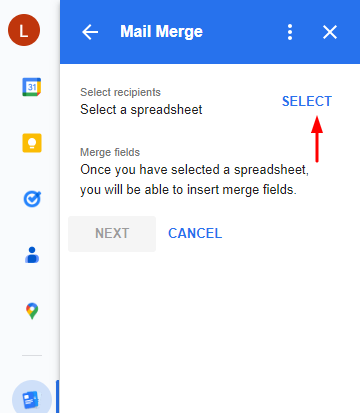Open the three-dot more options menu
360x413 pixels.
(290, 32)
